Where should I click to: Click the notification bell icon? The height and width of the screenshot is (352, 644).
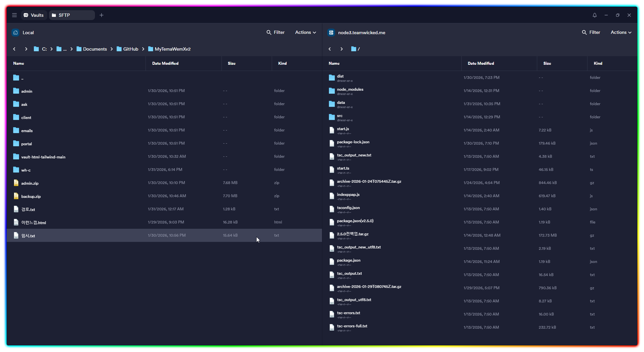594,15
